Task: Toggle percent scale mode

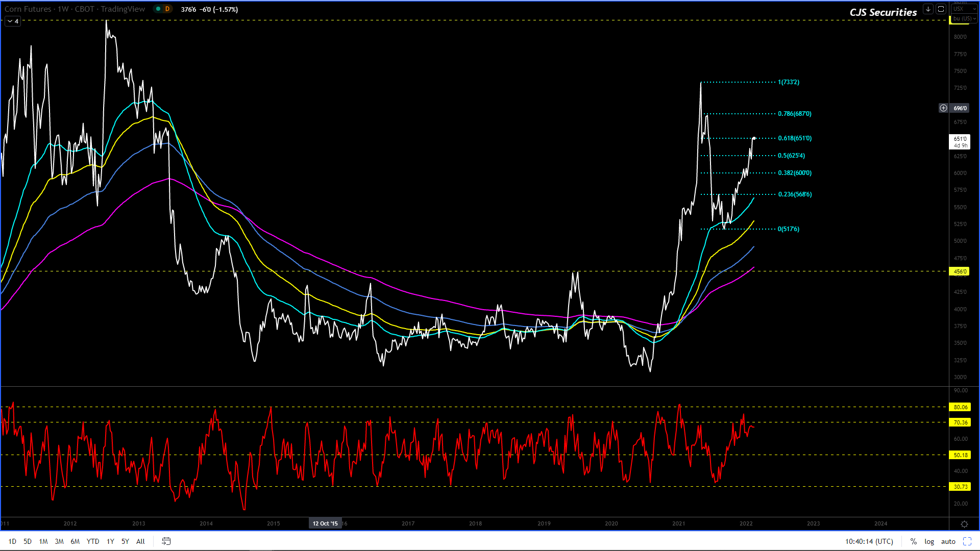Action: pos(913,541)
